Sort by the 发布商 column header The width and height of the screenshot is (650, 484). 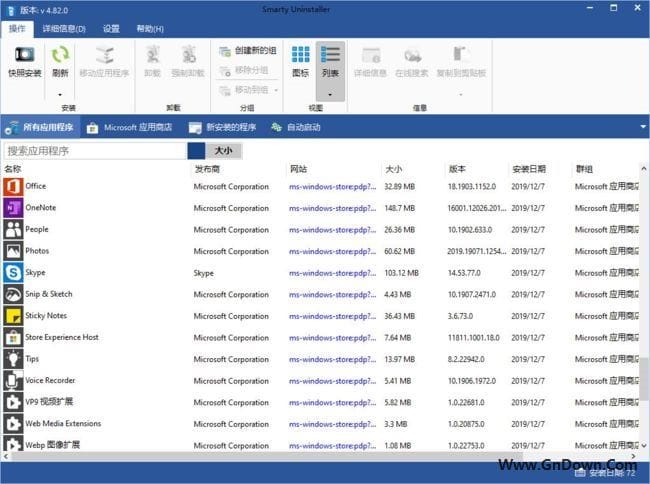pos(207,169)
